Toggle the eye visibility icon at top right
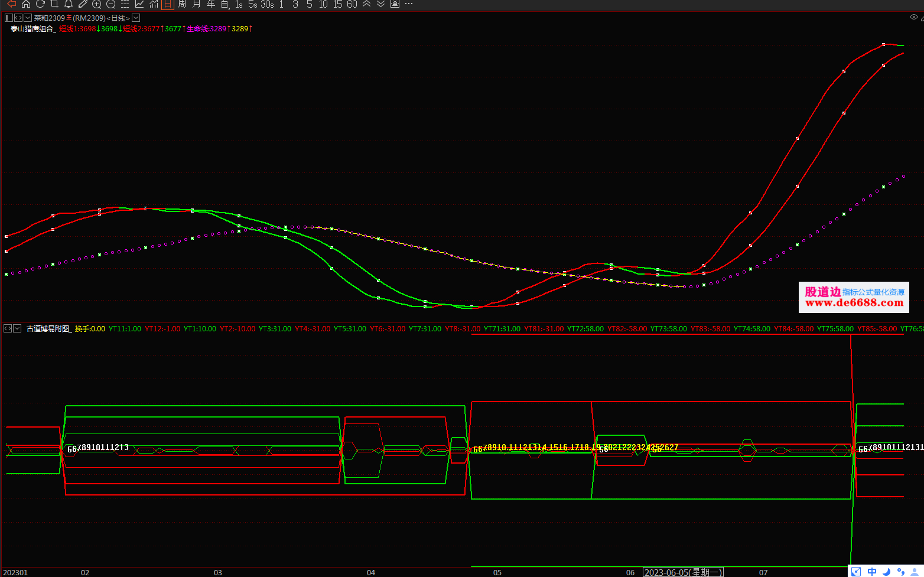Screen dimensions: 924x577 click(x=914, y=17)
